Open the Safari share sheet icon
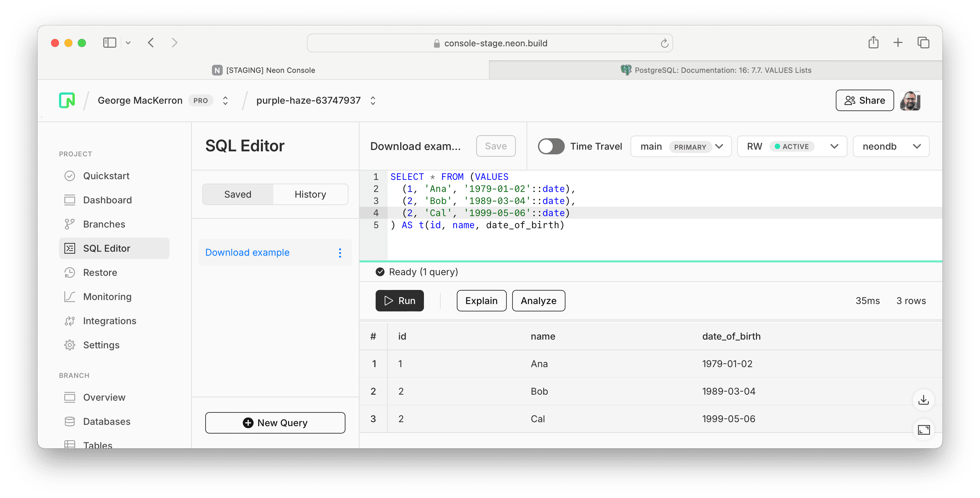 pos(873,43)
